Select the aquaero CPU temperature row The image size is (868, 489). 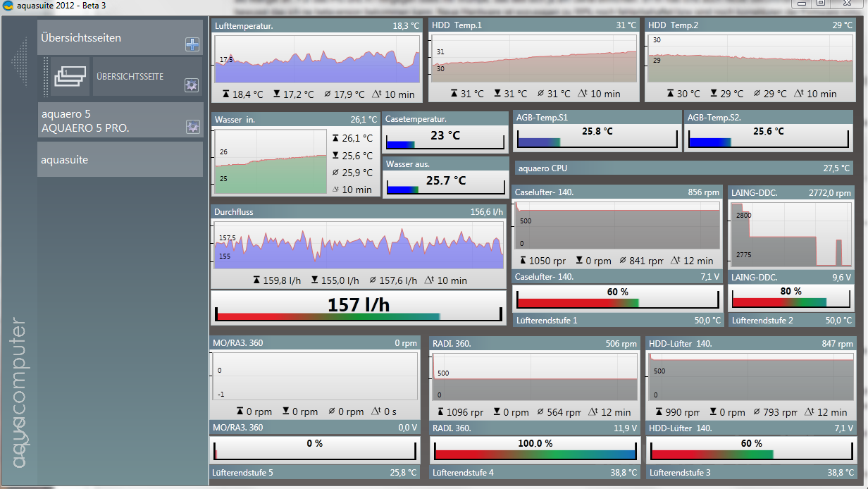pos(683,168)
